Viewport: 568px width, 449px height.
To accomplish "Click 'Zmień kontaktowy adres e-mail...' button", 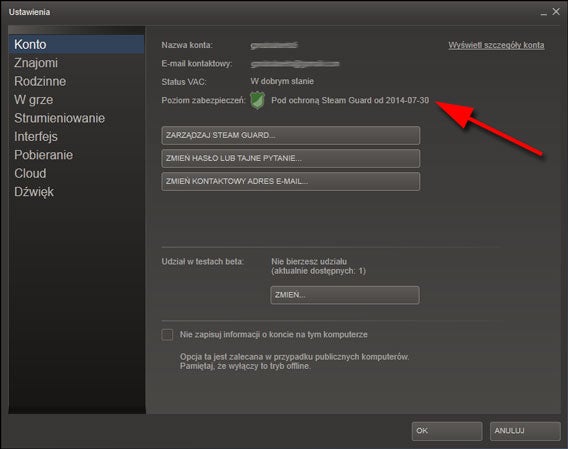I will [x=291, y=181].
